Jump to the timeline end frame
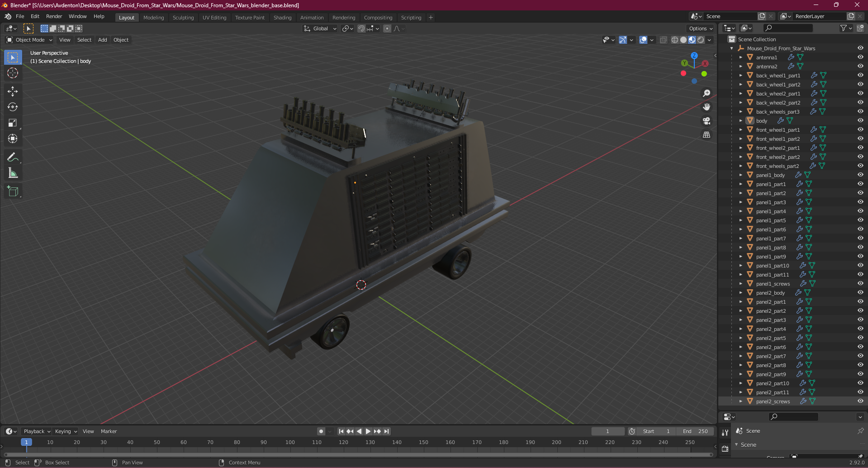Screen dimensions: 868x468 pos(386,431)
